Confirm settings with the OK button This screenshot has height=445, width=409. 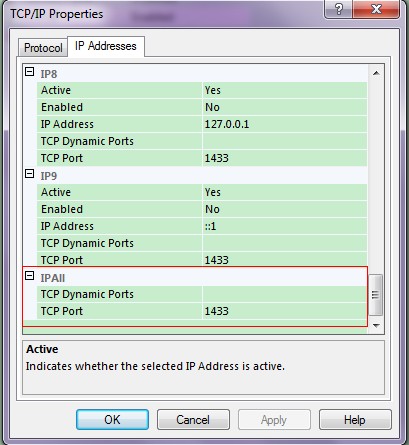(112, 419)
